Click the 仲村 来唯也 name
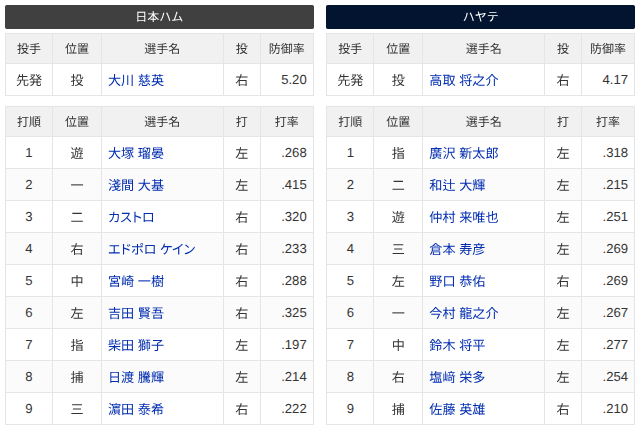 [x=464, y=217]
